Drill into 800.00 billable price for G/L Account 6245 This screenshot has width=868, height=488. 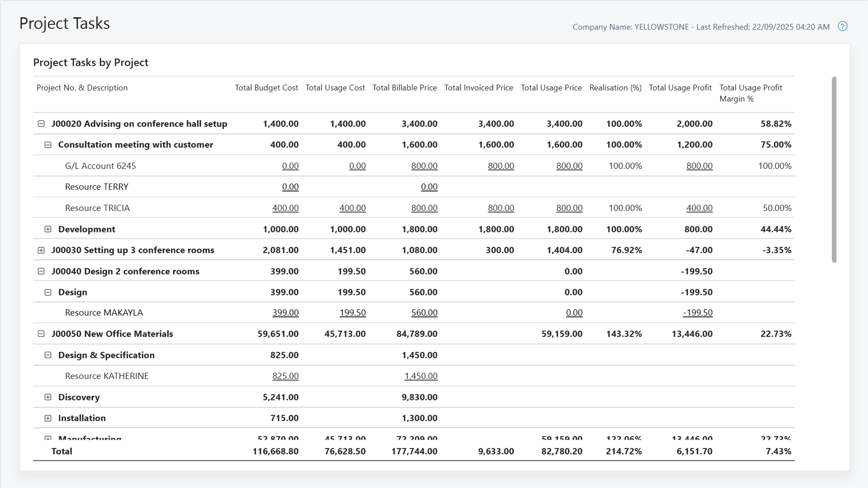(424, 166)
